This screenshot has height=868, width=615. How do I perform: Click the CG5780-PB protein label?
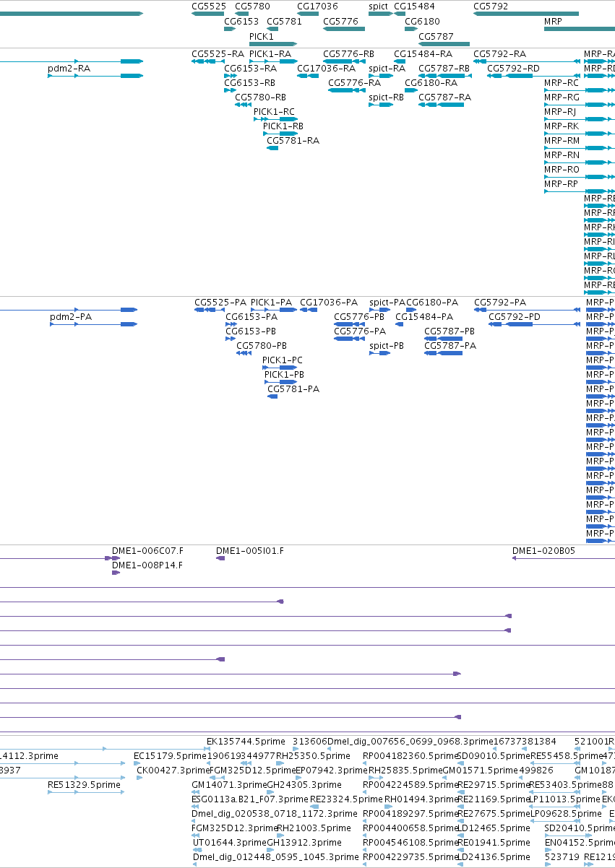[x=262, y=346]
